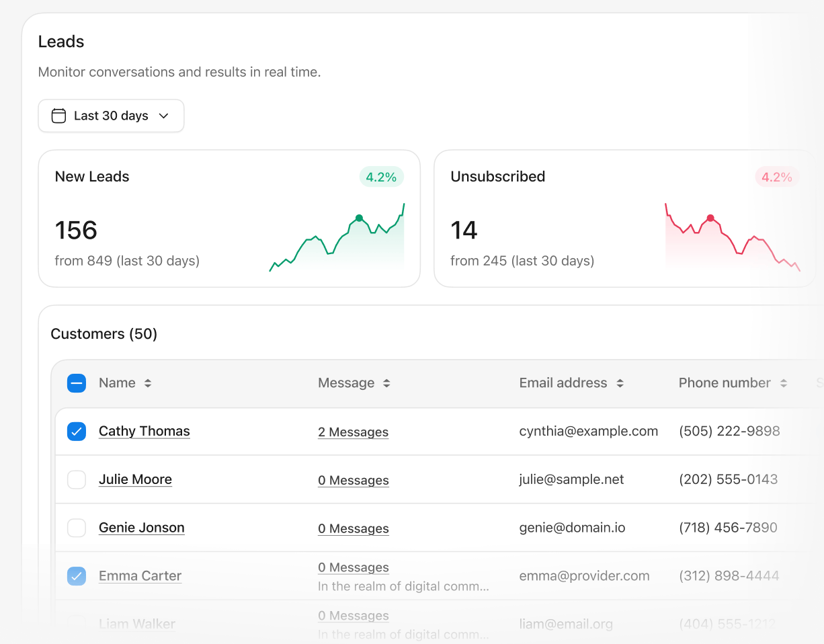Open Liam Walker customer link

(x=137, y=624)
